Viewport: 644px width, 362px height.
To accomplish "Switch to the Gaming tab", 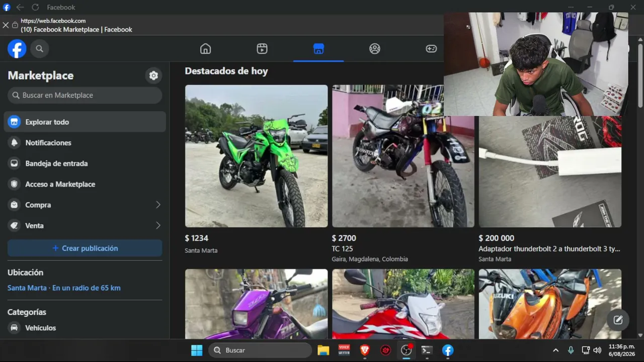I will [x=431, y=49].
